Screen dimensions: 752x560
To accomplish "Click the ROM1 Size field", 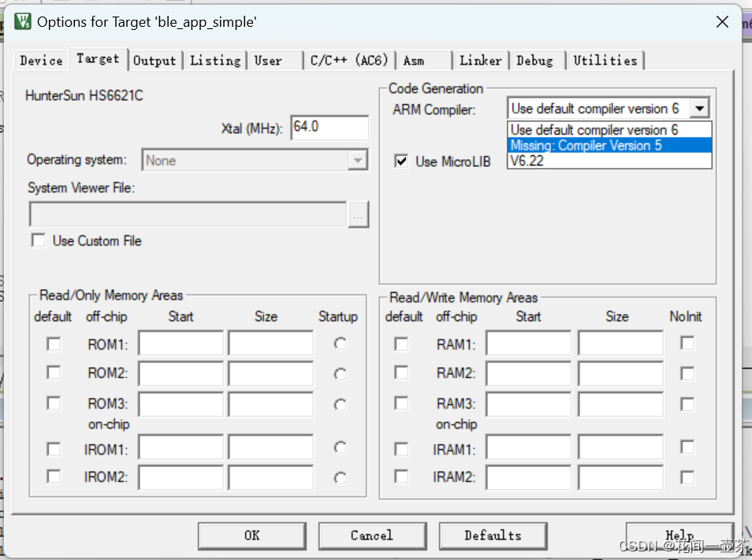I will point(271,343).
